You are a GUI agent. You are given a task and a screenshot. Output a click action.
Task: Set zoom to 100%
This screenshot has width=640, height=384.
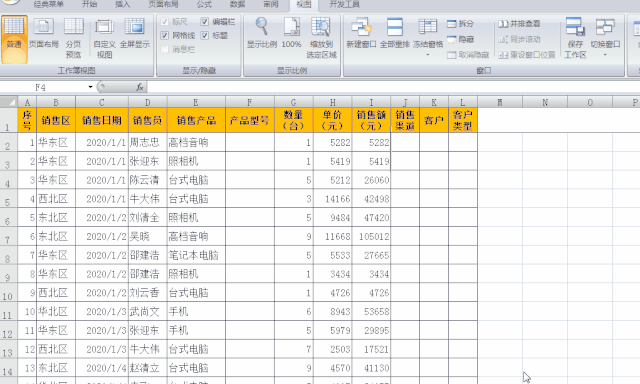pyautogui.click(x=291, y=33)
